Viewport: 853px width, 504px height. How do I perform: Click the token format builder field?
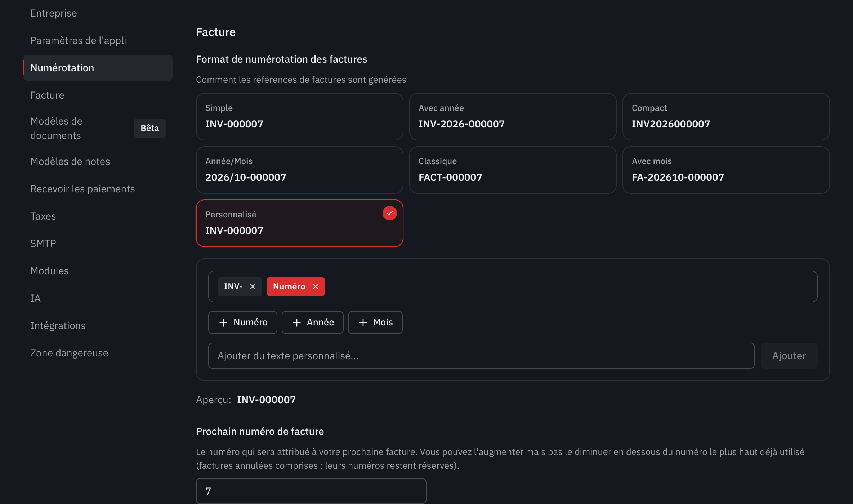[x=513, y=287]
